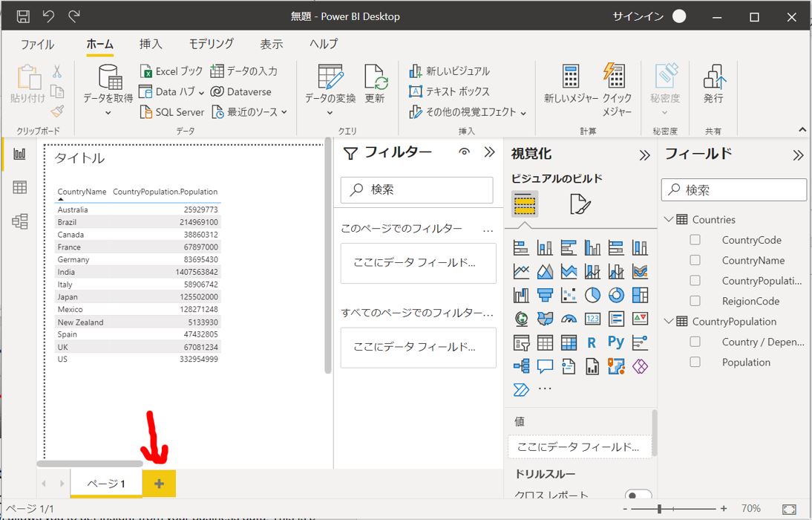Add the decomposition tree visual

(x=521, y=366)
